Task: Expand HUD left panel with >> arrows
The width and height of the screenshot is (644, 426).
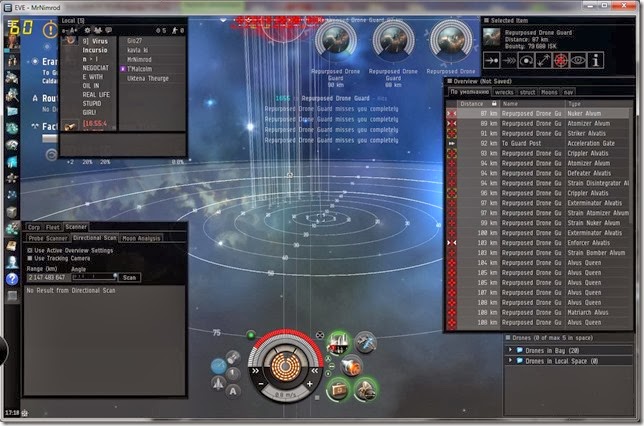Action: [x=255, y=371]
